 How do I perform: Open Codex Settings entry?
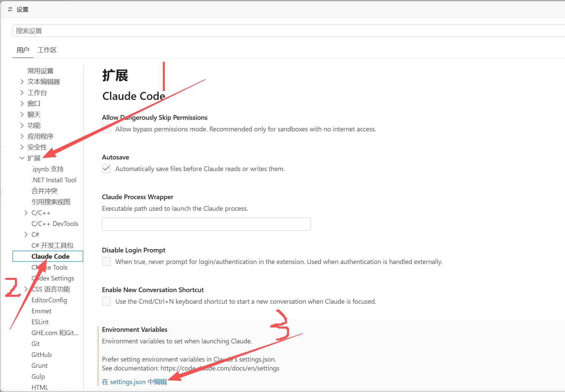tap(53, 278)
